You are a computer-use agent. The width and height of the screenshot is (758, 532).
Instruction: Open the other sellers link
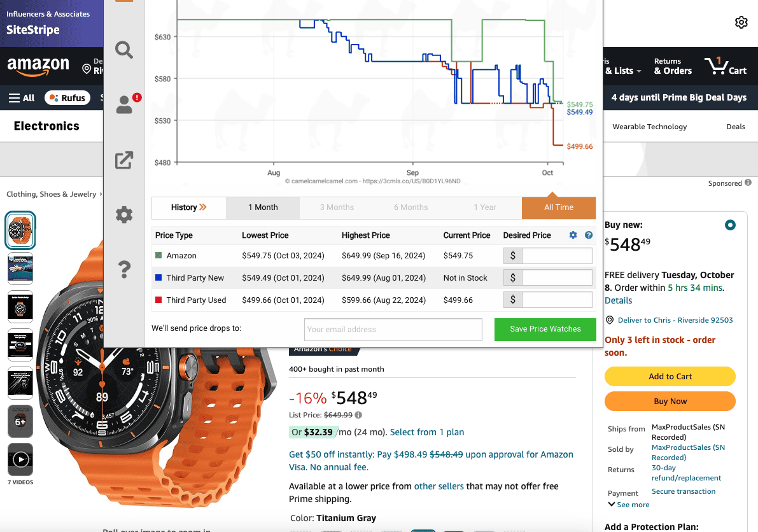click(439, 486)
